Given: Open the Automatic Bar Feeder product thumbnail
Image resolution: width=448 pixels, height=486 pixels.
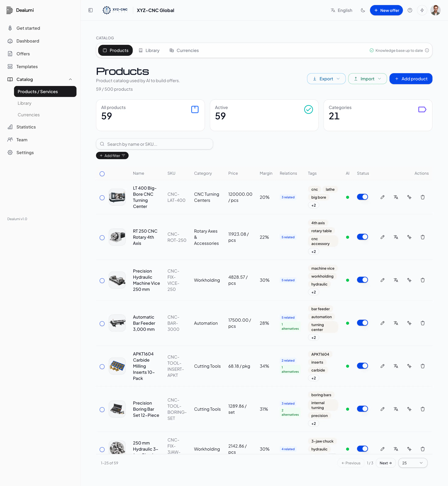Looking at the screenshot, I should pyautogui.click(x=117, y=323).
